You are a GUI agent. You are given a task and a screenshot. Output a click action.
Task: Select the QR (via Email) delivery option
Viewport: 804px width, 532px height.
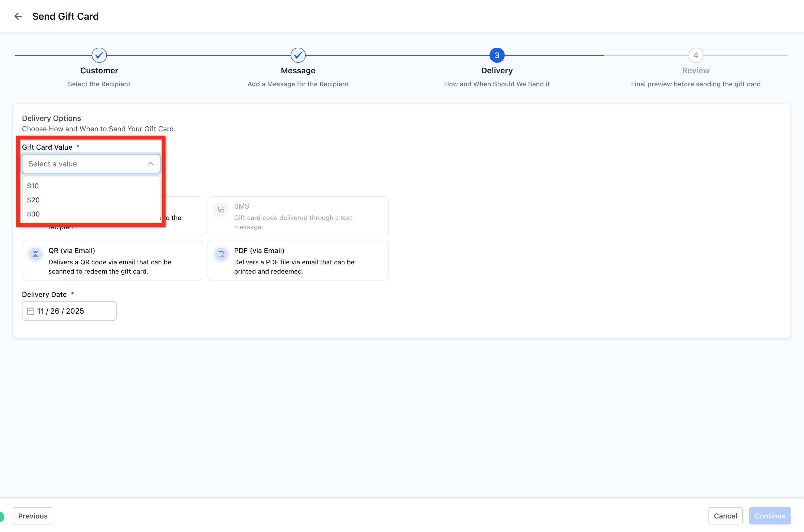(x=112, y=261)
